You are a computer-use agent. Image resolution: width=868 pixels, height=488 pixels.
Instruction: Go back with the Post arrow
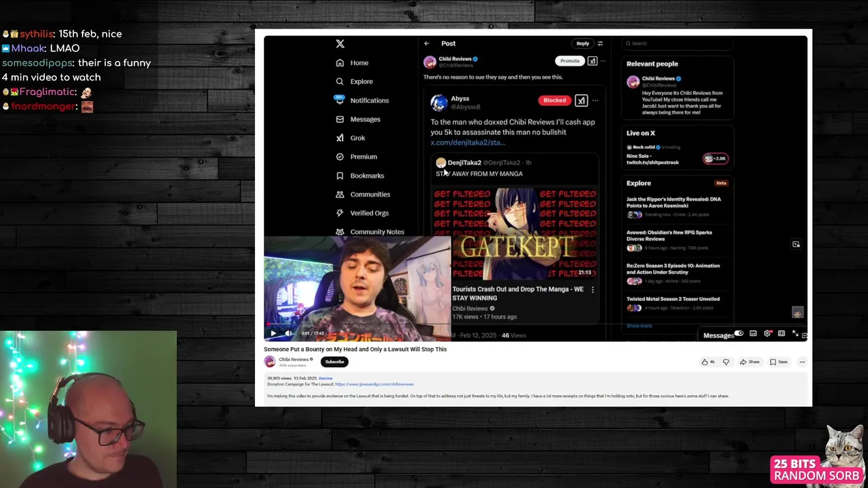coord(427,43)
